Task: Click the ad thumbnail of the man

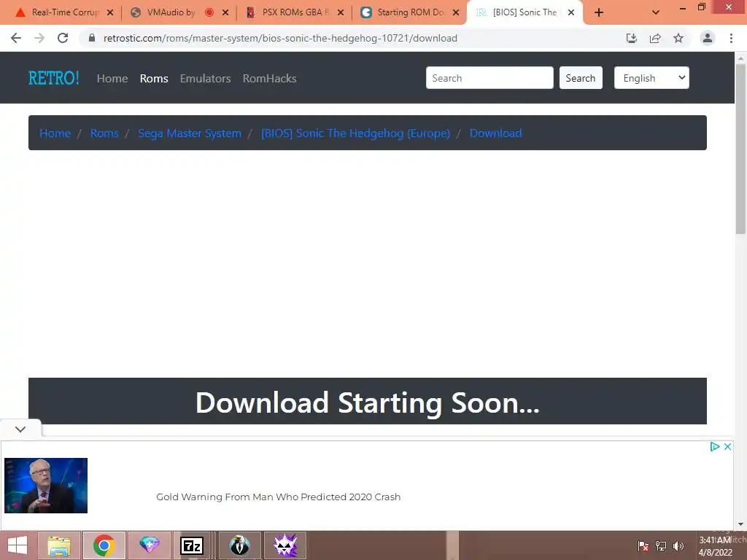Action: click(x=46, y=485)
